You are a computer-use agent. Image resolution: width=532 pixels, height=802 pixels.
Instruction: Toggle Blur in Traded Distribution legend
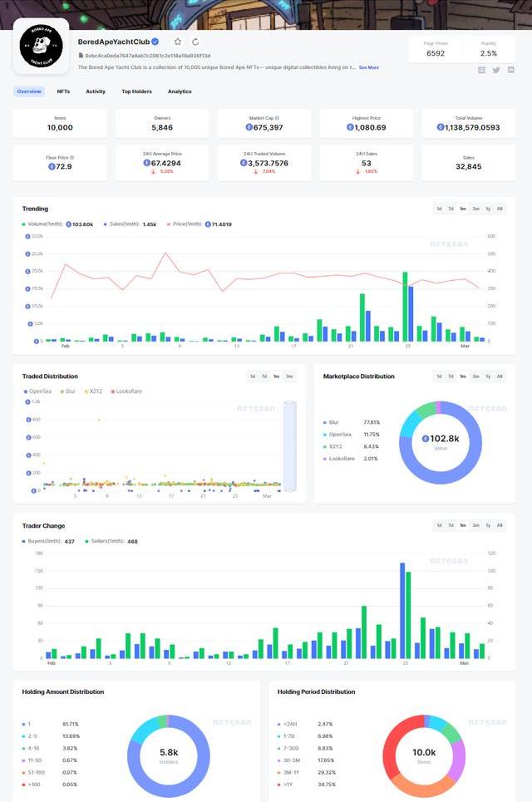(67, 391)
